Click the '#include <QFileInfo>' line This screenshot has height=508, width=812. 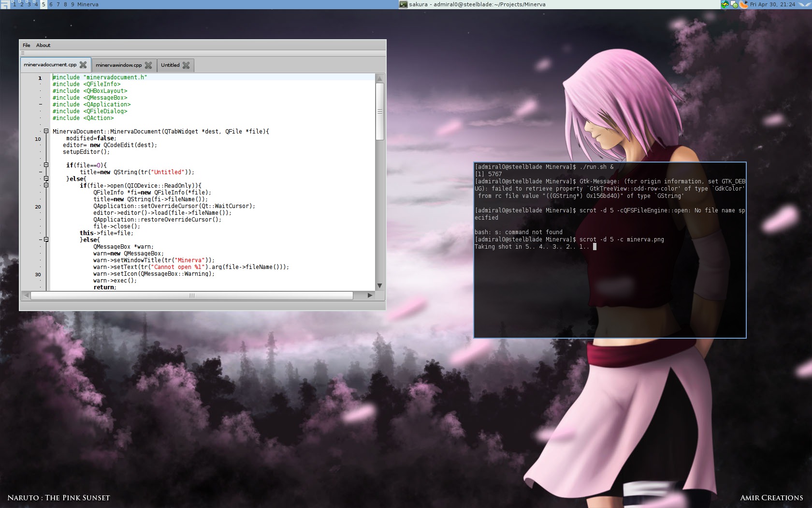coord(87,84)
